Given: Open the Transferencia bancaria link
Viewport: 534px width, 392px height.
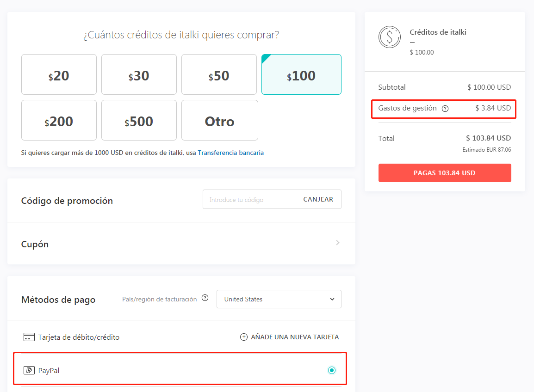Looking at the screenshot, I should tap(230, 153).
